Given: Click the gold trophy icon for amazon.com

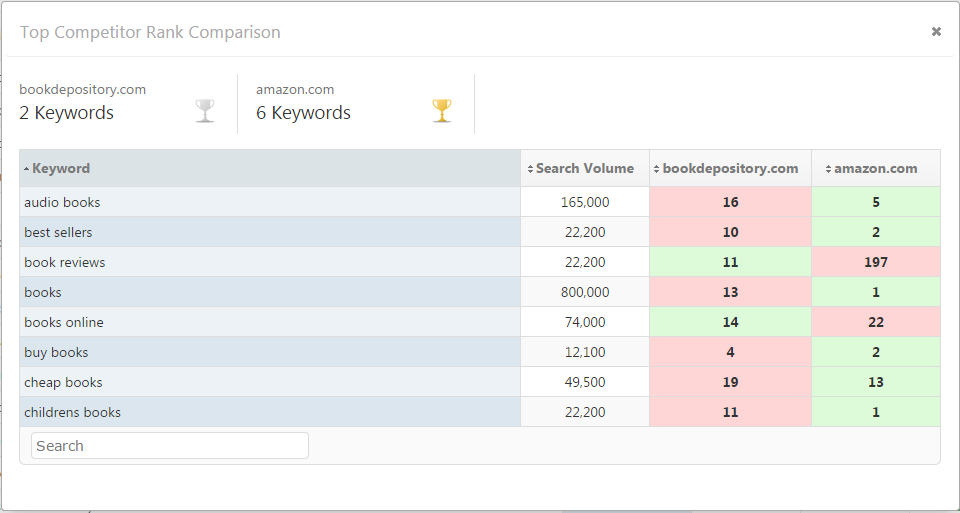Looking at the screenshot, I should pyautogui.click(x=442, y=110).
